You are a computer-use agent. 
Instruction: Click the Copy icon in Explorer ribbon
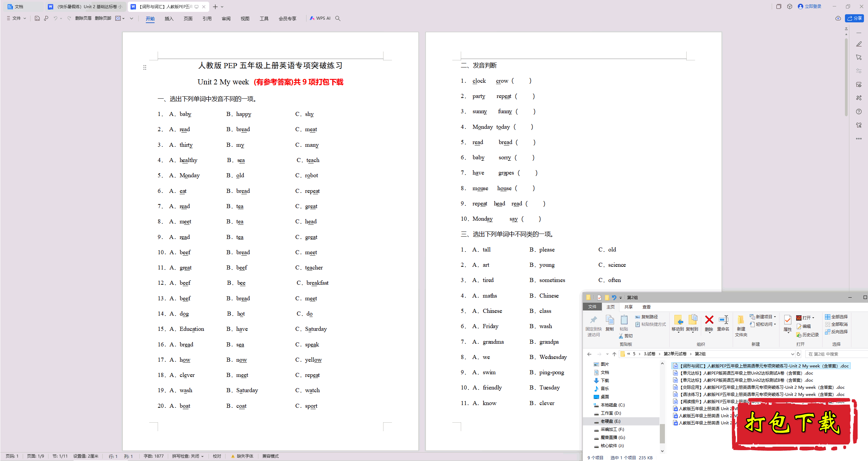click(x=610, y=323)
